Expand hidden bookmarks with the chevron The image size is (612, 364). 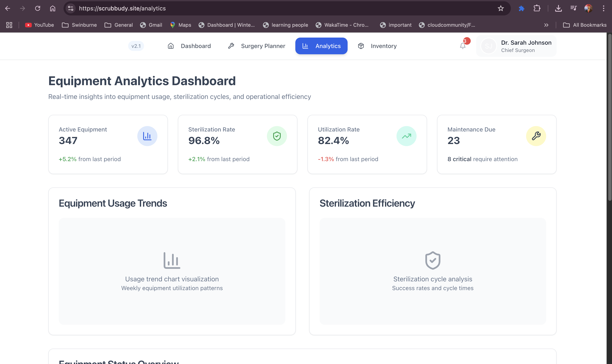pos(546,25)
